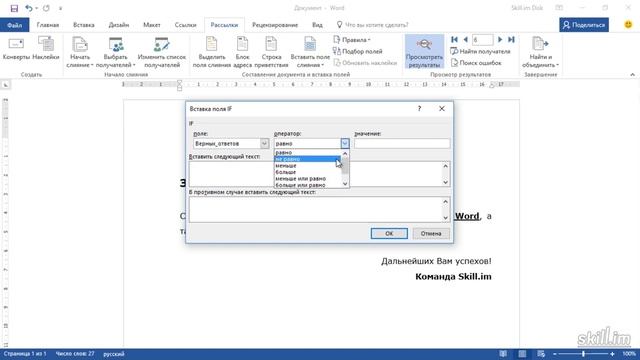Click the help question mark in dialog

(x=419, y=109)
